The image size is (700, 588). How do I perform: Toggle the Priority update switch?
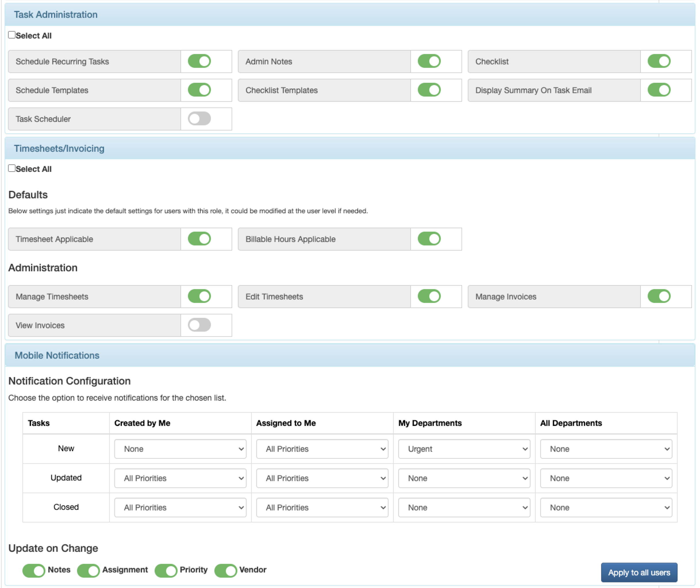point(166,570)
